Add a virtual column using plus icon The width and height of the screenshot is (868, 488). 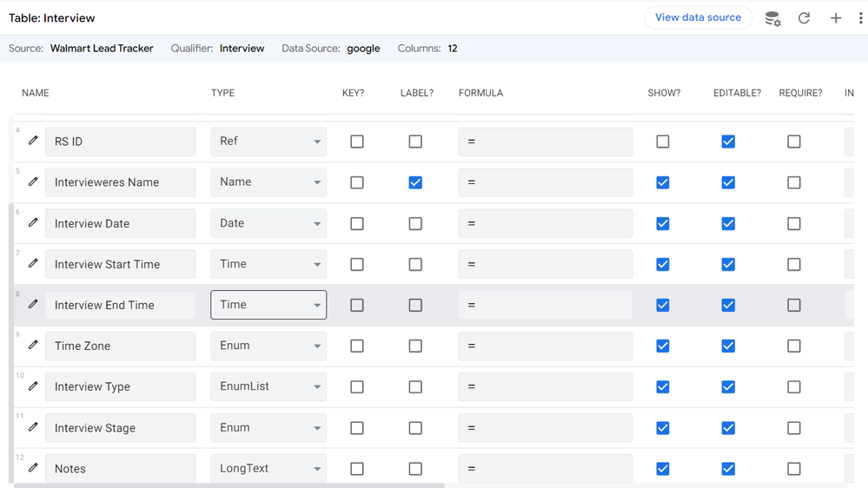pyautogui.click(x=836, y=18)
